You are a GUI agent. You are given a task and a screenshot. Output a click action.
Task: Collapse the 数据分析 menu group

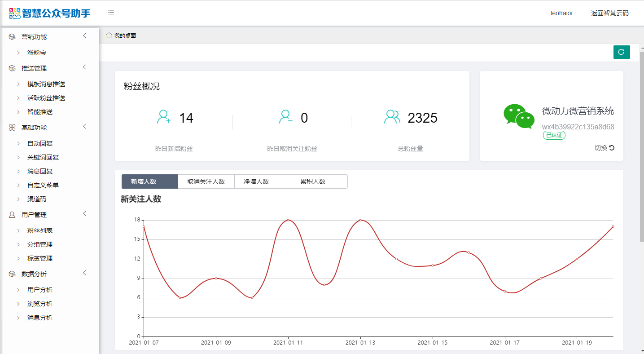[84, 273]
